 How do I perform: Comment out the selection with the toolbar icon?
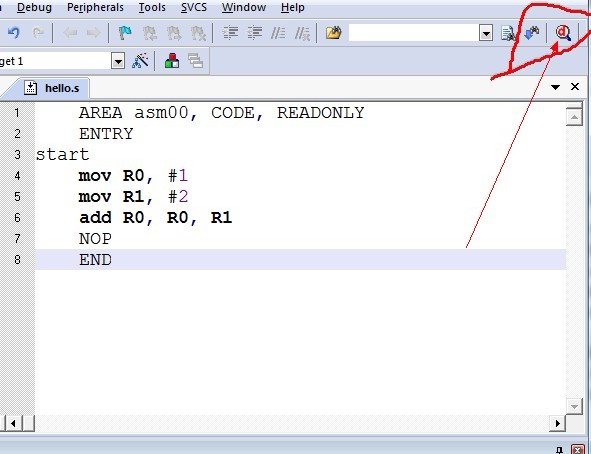pyautogui.click(x=278, y=33)
